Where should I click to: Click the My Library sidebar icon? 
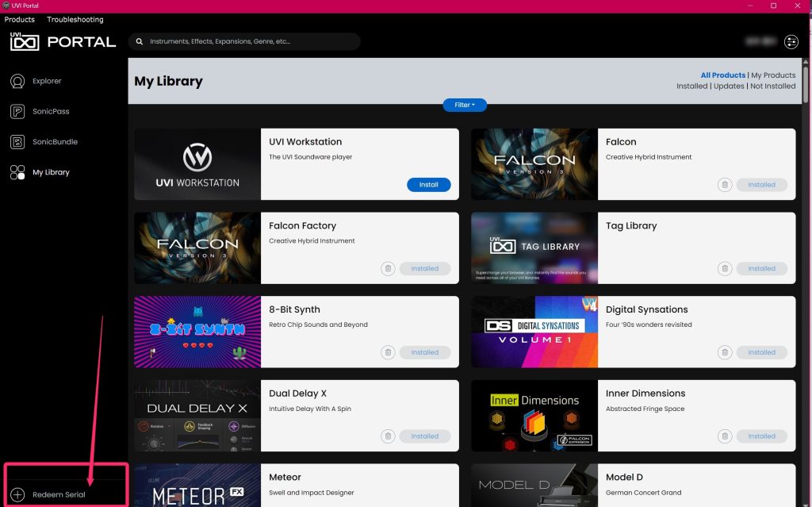pyautogui.click(x=17, y=172)
